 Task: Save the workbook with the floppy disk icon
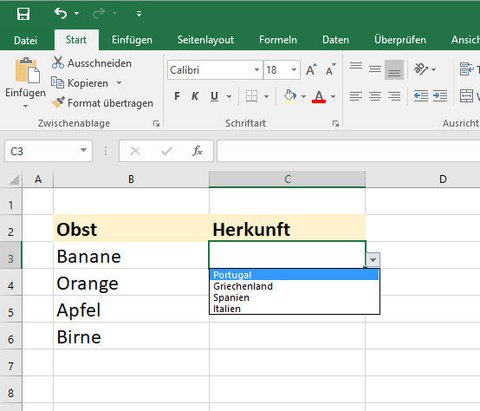pos(23,14)
